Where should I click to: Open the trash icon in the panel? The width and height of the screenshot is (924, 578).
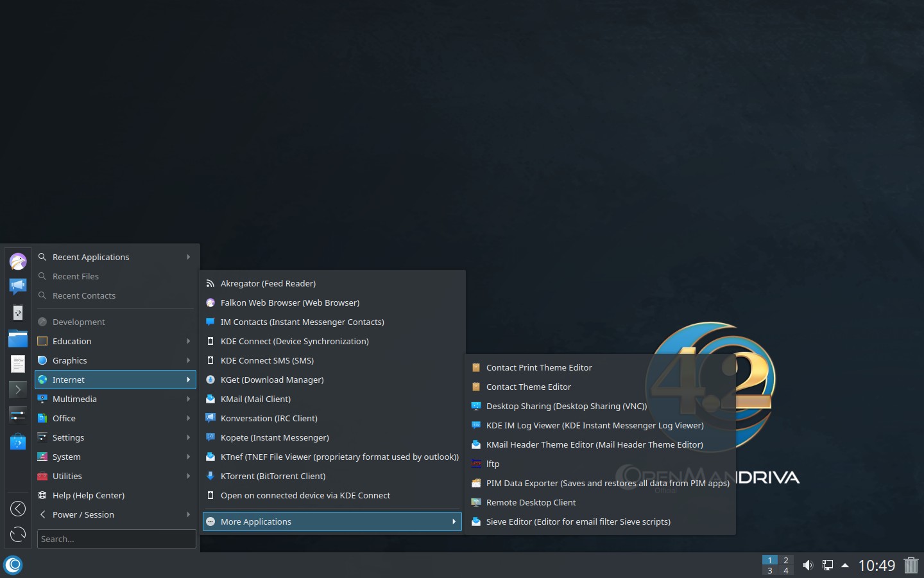(x=911, y=565)
